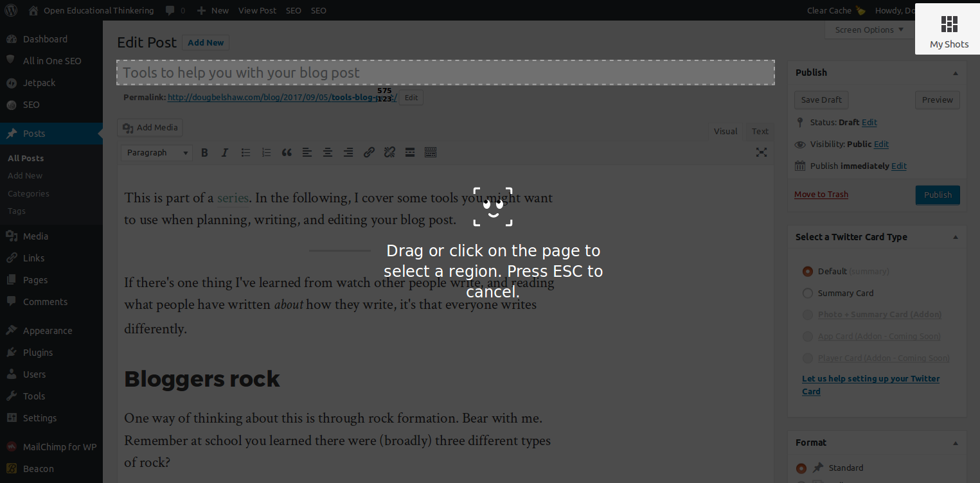The image size is (980, 483).
Task: Open the Paragraph style dropdown
Action: (156, 152)
